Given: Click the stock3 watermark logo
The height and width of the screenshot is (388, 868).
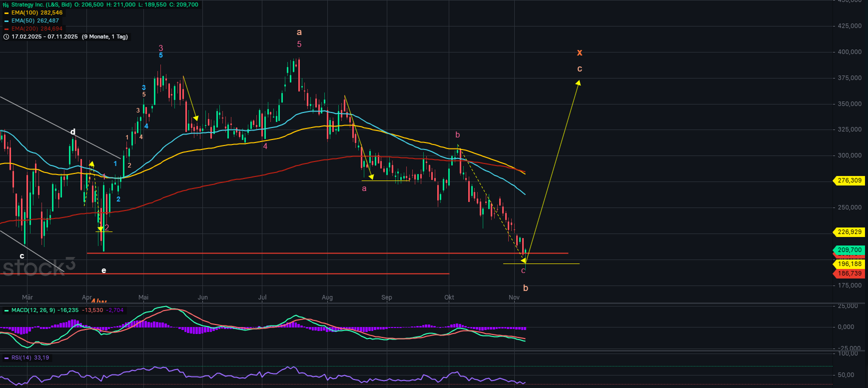Looking at the screenshot, I should (38, 267).
